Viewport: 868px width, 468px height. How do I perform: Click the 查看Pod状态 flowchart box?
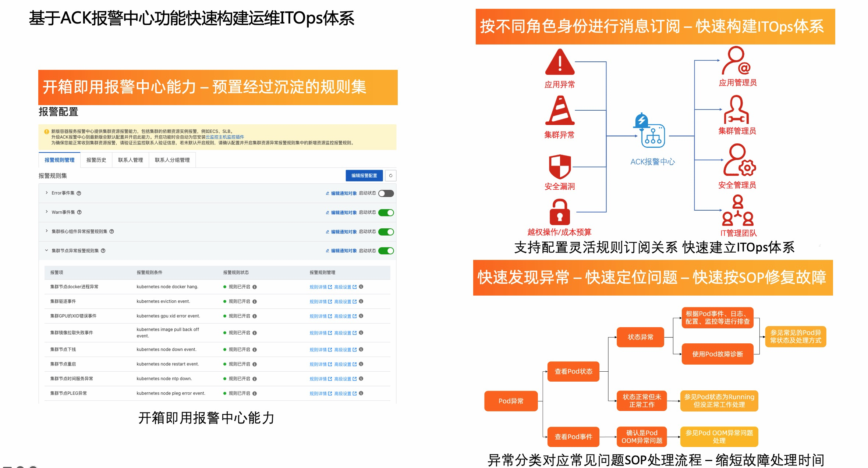coord(573,371)
